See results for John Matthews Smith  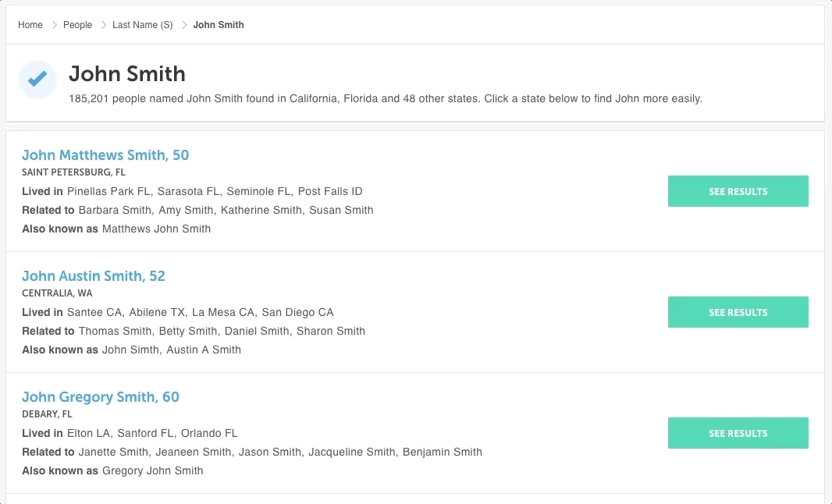(x=738, y=191)
